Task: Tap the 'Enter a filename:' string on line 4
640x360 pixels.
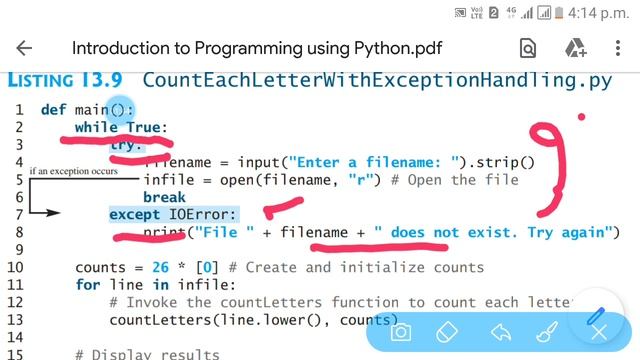Action: coord(373,162)
